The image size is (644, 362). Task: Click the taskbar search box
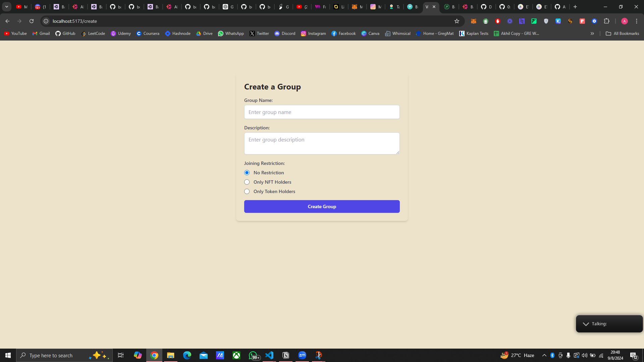(64, 355)
